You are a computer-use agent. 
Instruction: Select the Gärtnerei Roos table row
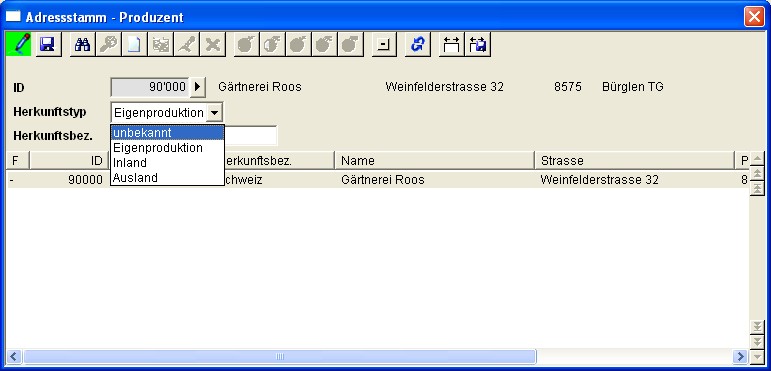click(x=378, y=180)
